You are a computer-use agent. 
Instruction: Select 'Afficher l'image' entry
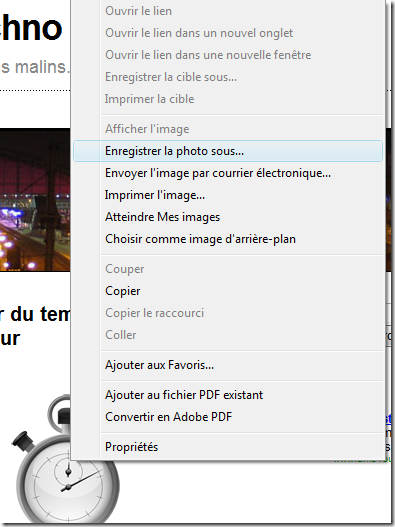pos(228,129)
